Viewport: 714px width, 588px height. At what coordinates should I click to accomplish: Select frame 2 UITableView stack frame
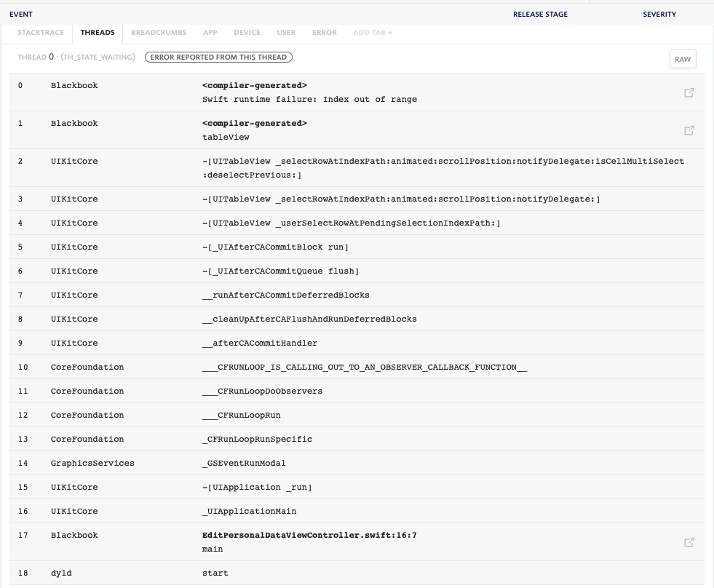point(357,168)
